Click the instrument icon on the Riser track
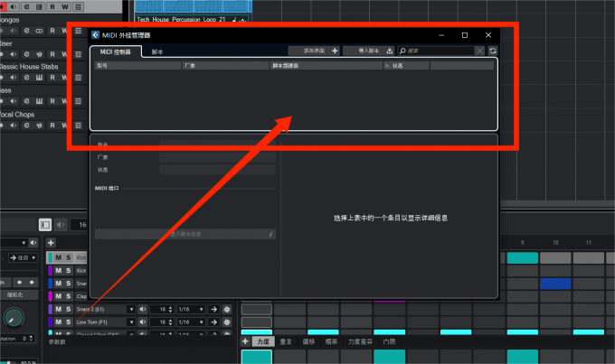This screenshot has height=364, width=615. coord(39,54)
